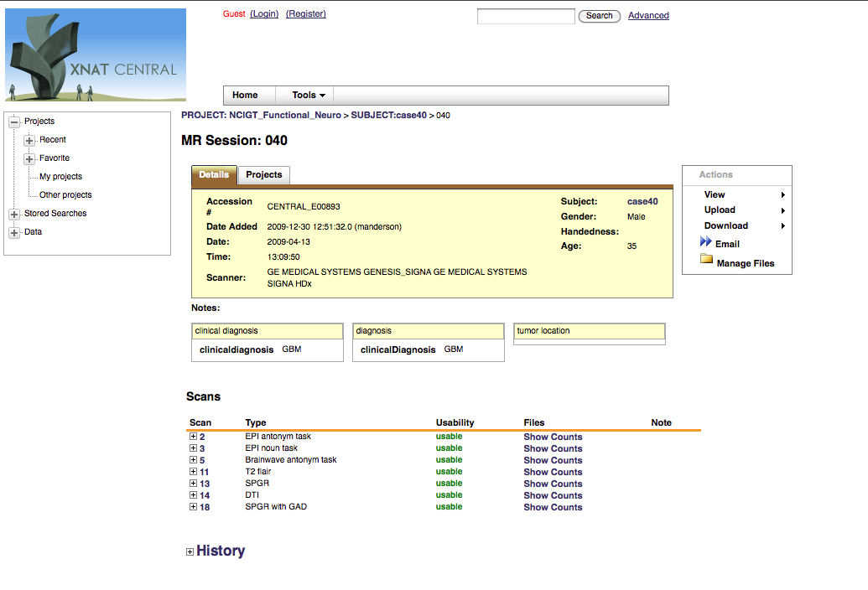
Task: Collapse the Projects tree node
Action: coord(14,122)
